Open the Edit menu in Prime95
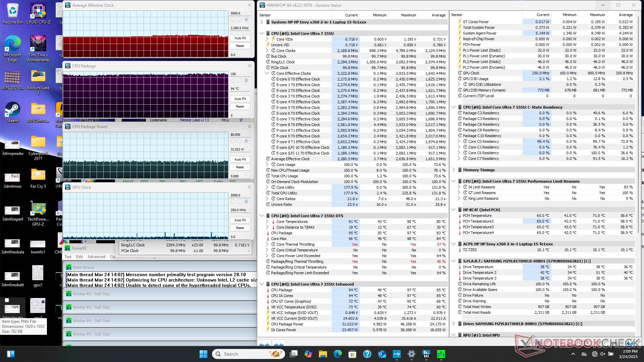The height and width of the screenshot is (362, 644). tap(79, 257)
